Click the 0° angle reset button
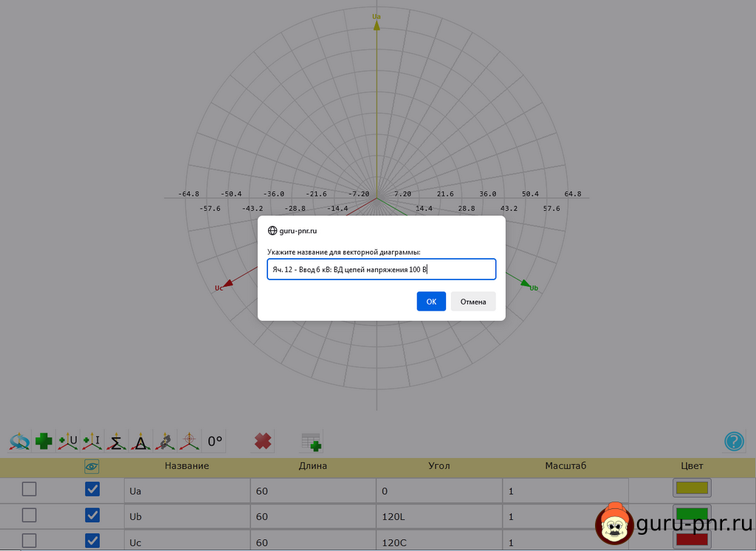Image resolution: width=756 pixels, height=551 pixels. pos(215,441)
